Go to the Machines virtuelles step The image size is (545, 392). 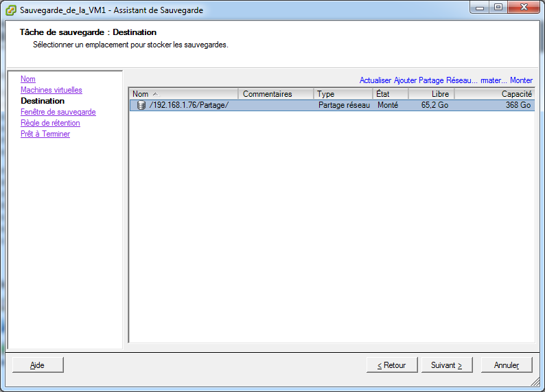51,90
